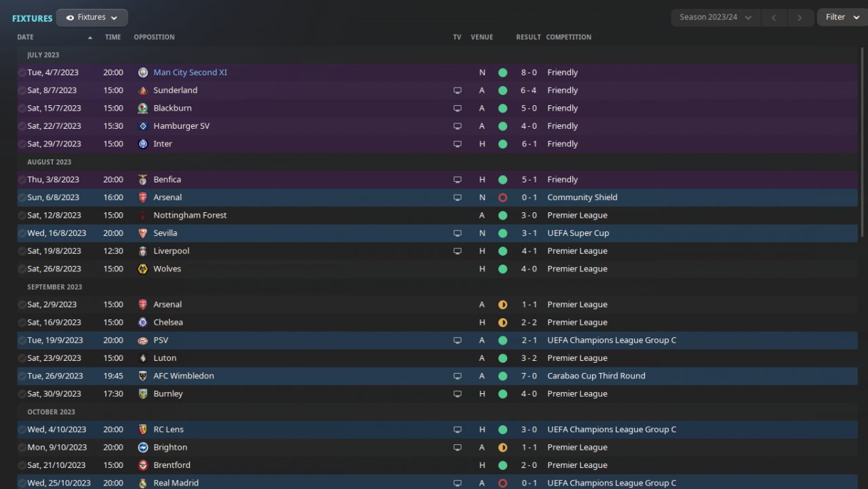
Task: Click the vertical scrollbar on fixtures list
Action: click(863, 142)
